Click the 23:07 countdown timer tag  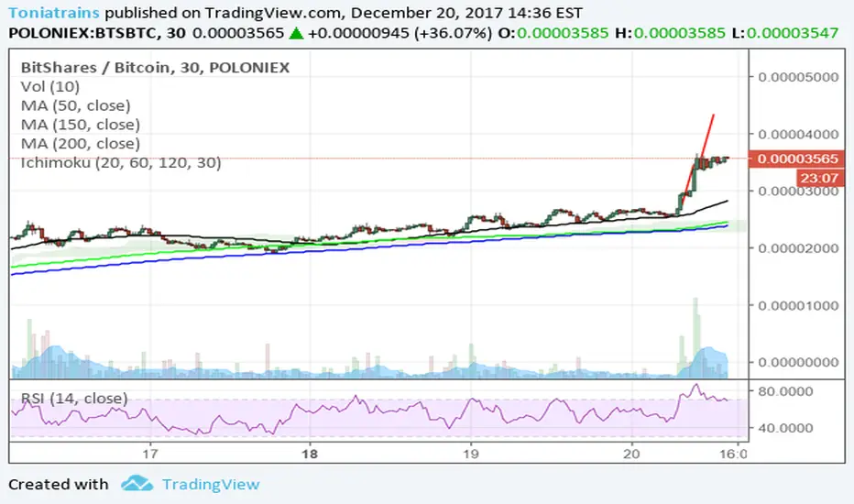pos(820,178)
